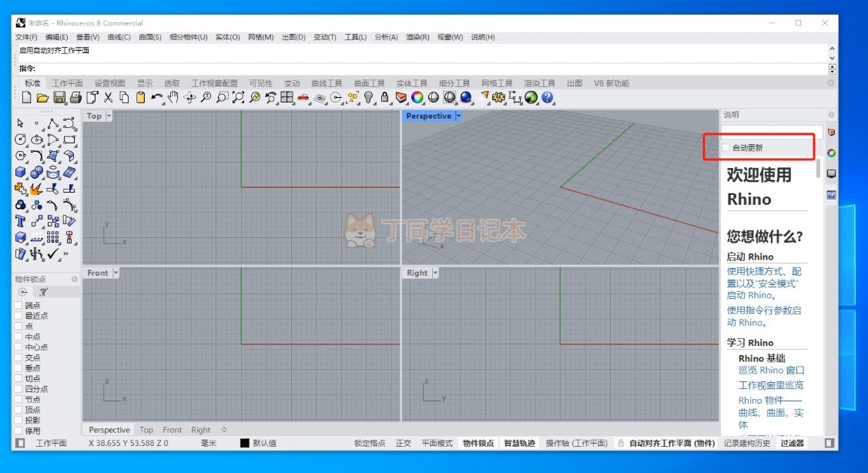Expand the Top viewport title menu arrow
This screenshot has height=473, width=868.
click(x=109, y=116)
